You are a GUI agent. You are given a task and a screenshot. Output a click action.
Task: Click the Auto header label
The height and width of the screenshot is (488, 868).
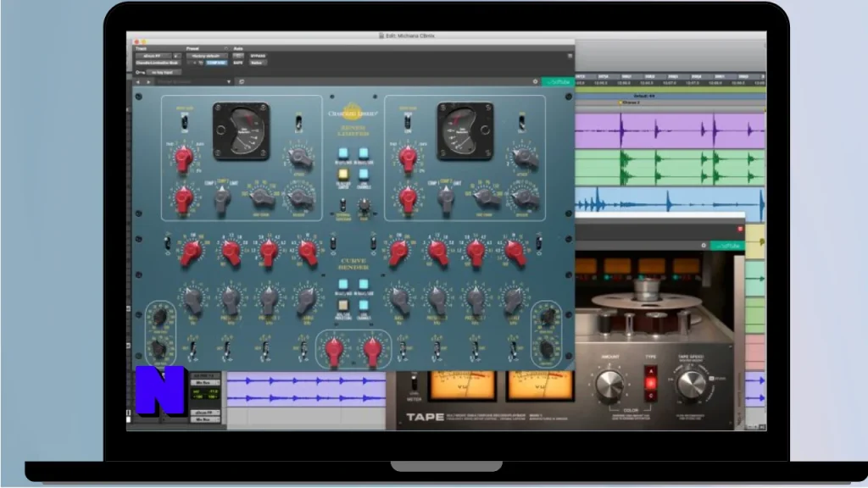[x=238, y=48]
